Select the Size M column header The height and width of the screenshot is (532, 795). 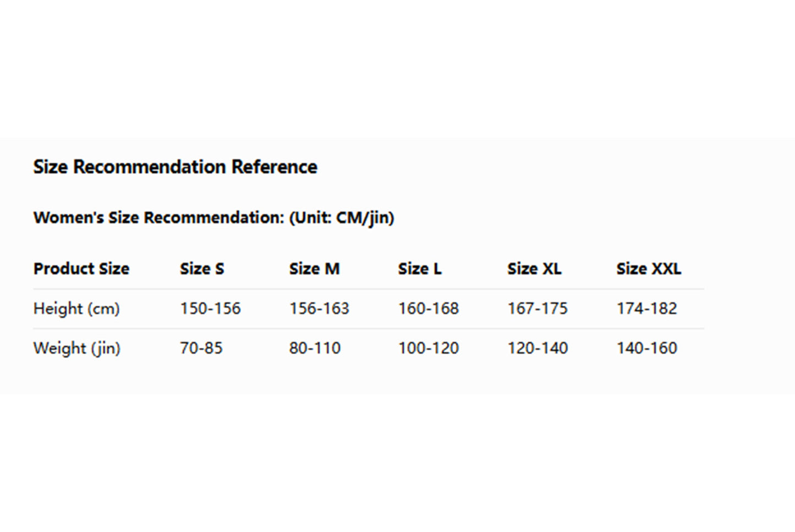(314, 268)
